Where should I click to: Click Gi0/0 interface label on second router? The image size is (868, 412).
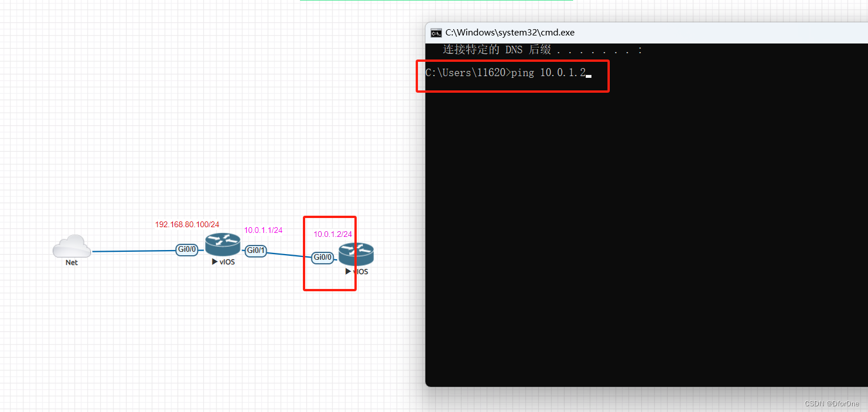tap(323, 257)
